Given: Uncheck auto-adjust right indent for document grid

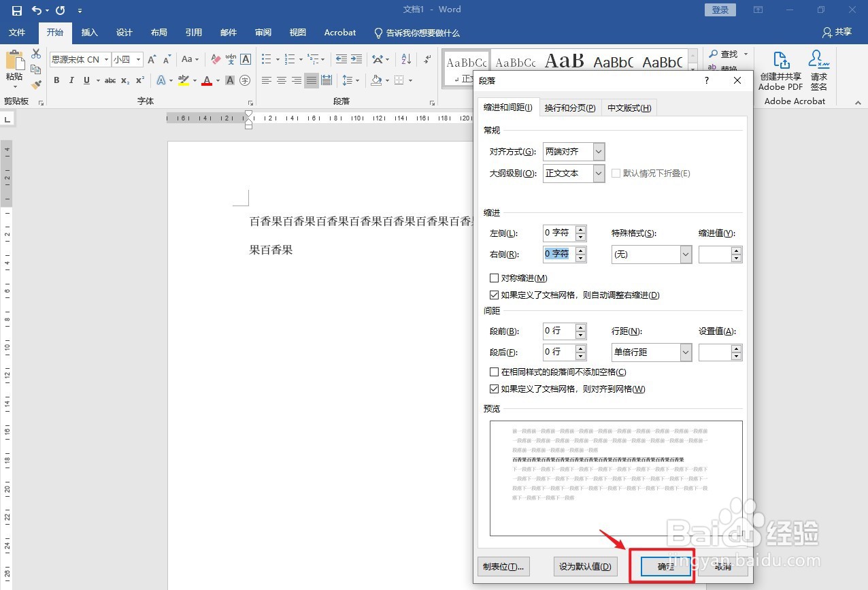Looking at the screenshot, I should [x=495, y=295].
